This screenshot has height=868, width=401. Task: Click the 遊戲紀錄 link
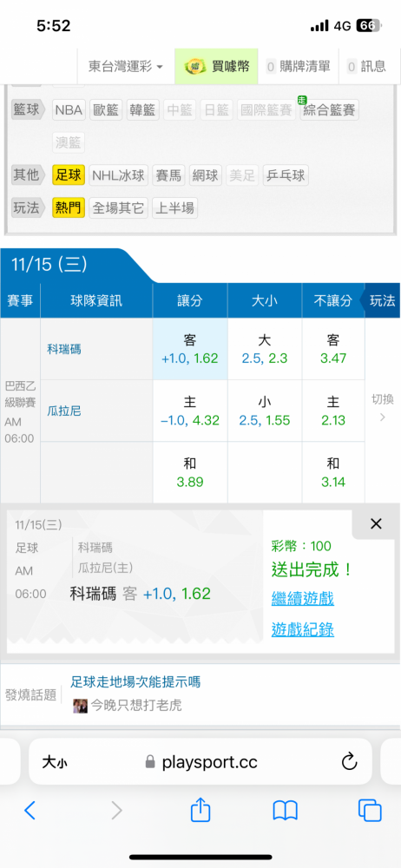pyautogui.click(x=302, y=628)
